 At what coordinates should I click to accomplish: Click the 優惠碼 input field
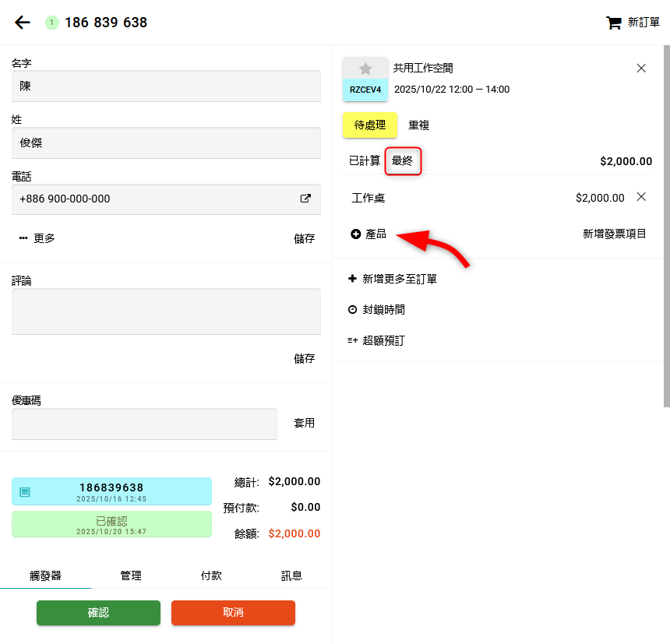(x=144, y=424)
